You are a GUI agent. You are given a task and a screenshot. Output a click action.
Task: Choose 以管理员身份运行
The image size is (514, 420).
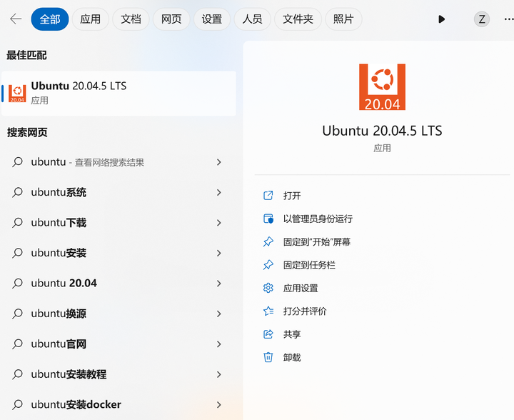318,219
